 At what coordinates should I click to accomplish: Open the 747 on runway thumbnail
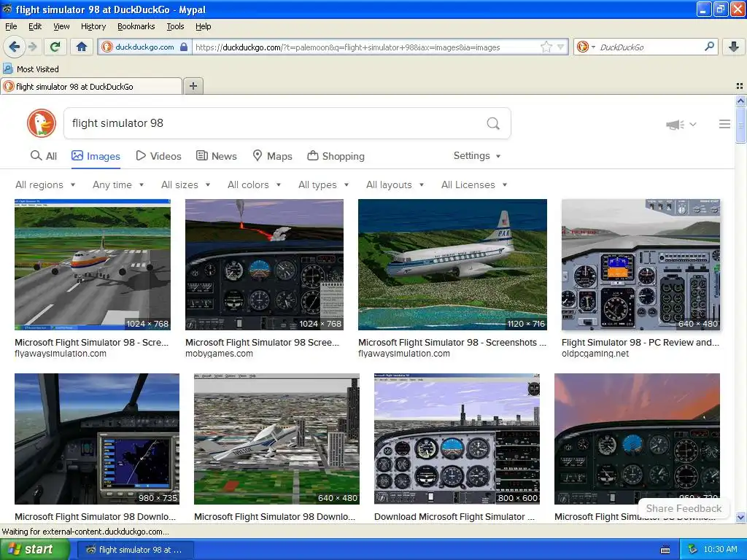point(93,265)
